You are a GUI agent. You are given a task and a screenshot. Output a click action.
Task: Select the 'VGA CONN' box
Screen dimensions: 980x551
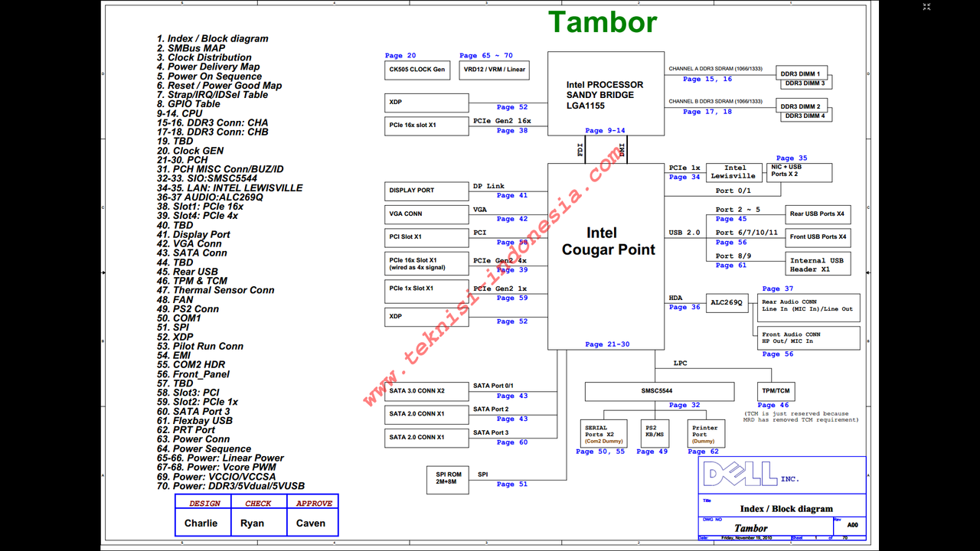point(426,214)
